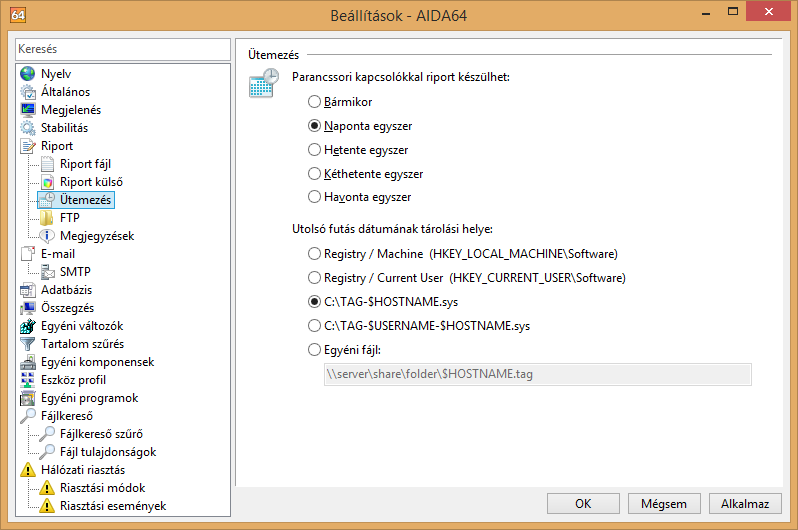798x530 pixels.
Task: Minimize the Beállítások window
Action: point(706,12)
